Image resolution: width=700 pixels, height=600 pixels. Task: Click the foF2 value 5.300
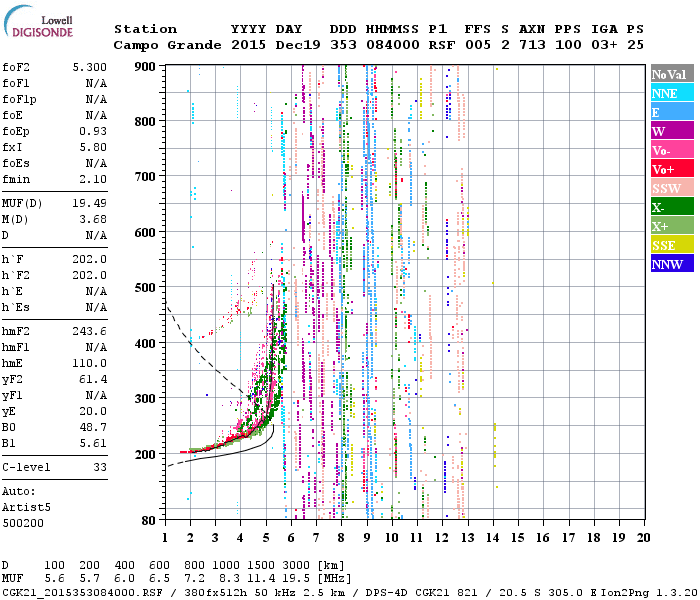pyautogui.click(x=90, y=67)
